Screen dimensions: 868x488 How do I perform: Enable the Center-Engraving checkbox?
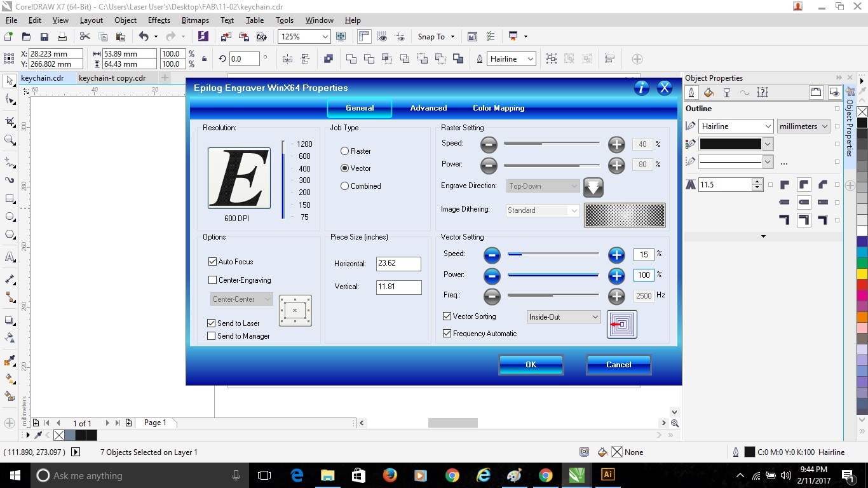tap(212, 280)
